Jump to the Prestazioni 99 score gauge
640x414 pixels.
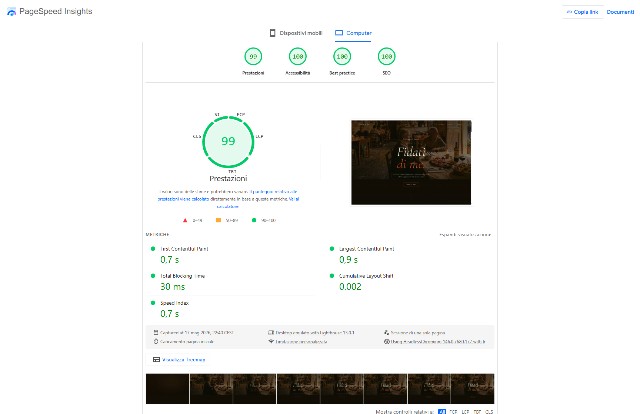pyautogui.click(x=253, y=57)
